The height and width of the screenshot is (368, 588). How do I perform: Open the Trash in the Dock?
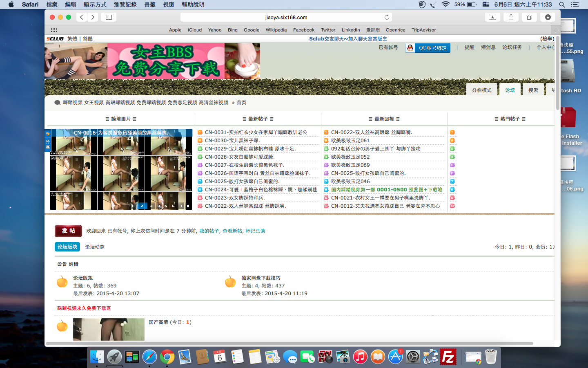(491, 357)
